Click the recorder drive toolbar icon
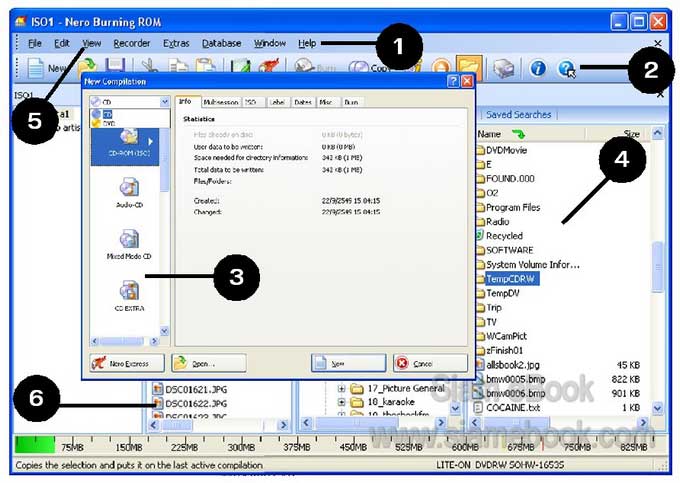 (x=503, y=69)
